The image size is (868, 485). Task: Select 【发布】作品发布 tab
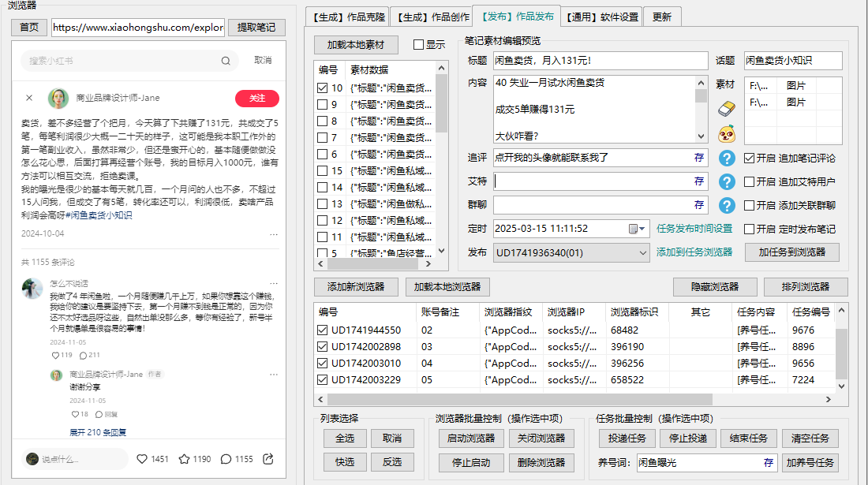[517, 16]
